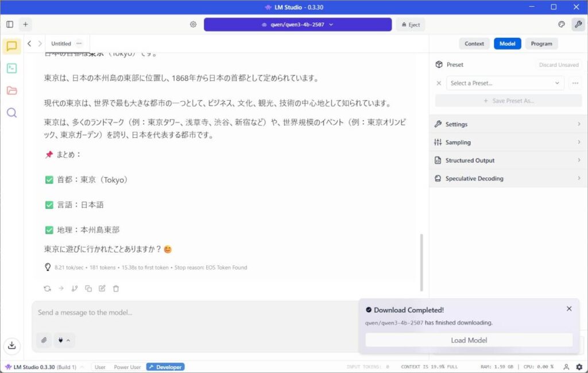Viewport: 588px width, 373px height.
Task: Switch to Power User mode
Action: coord(126,367)
